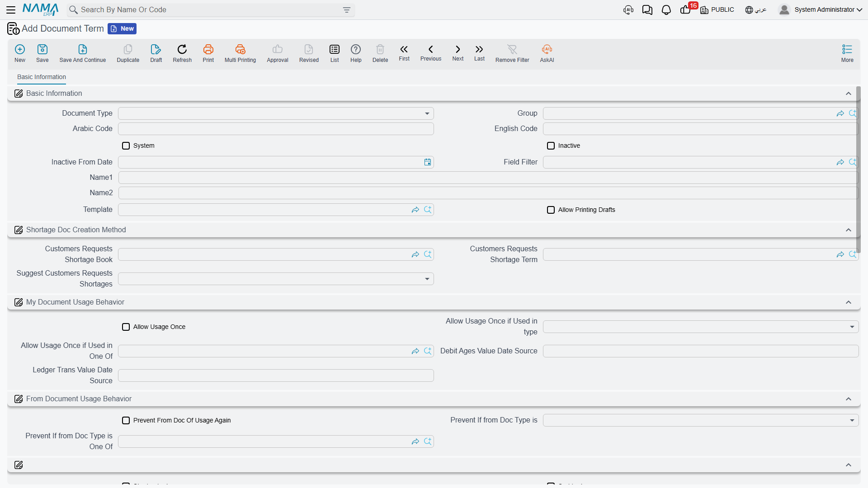Open the List view
The width and height of the screenshot is (868, 488).
(335, 53)
